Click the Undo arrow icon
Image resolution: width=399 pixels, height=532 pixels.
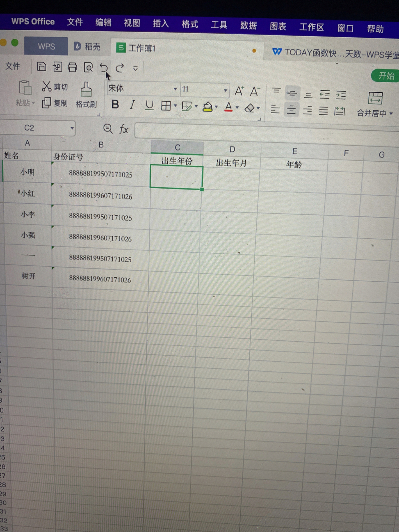(x=104, y=68)
